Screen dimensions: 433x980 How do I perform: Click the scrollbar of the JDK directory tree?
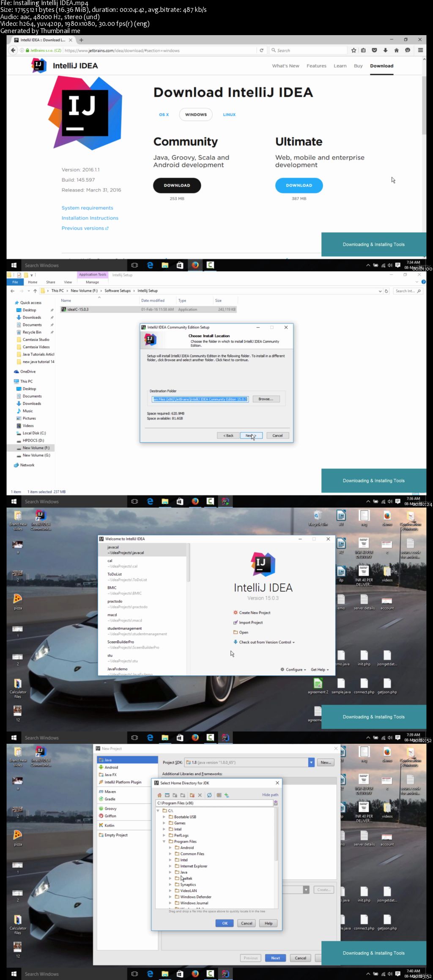[x=277, y=834]
